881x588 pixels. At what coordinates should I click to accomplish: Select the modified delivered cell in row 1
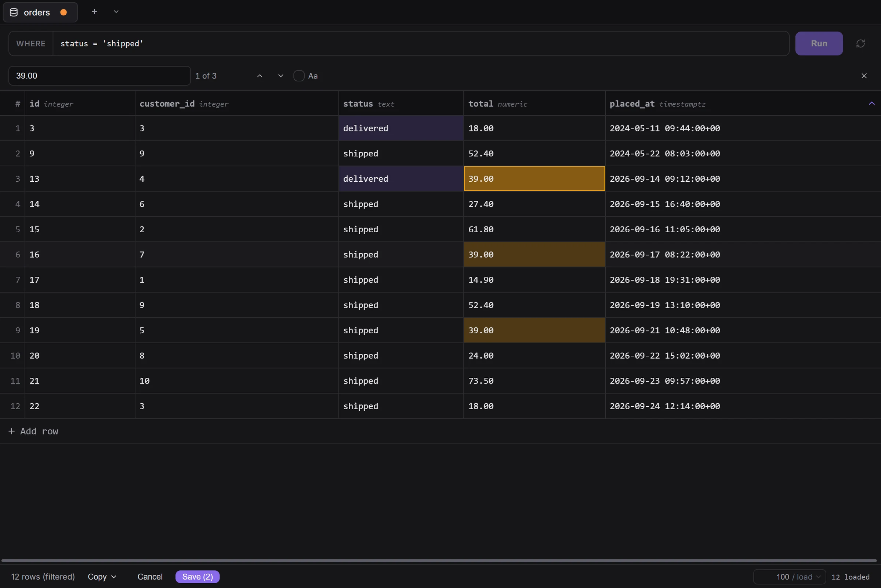click(x=401, y=128)
